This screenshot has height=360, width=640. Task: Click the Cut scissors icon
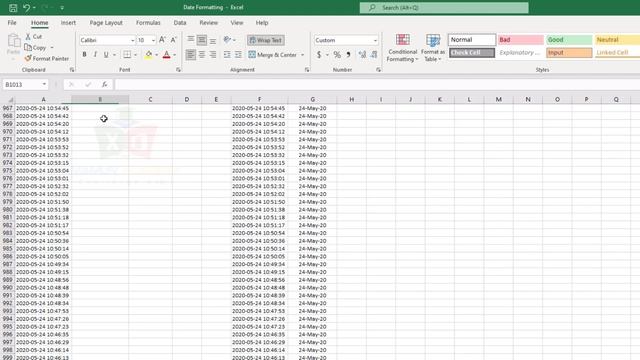(x=28, y=36)
